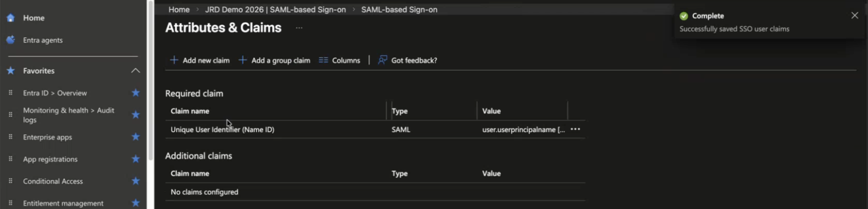
Task: Click Add new claim
Action: (x=200, y=60)
